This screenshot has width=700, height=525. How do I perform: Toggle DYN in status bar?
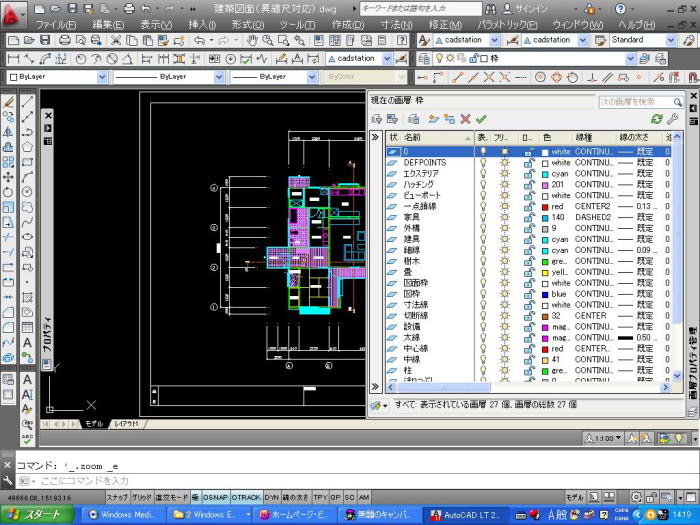pos(271,497)
